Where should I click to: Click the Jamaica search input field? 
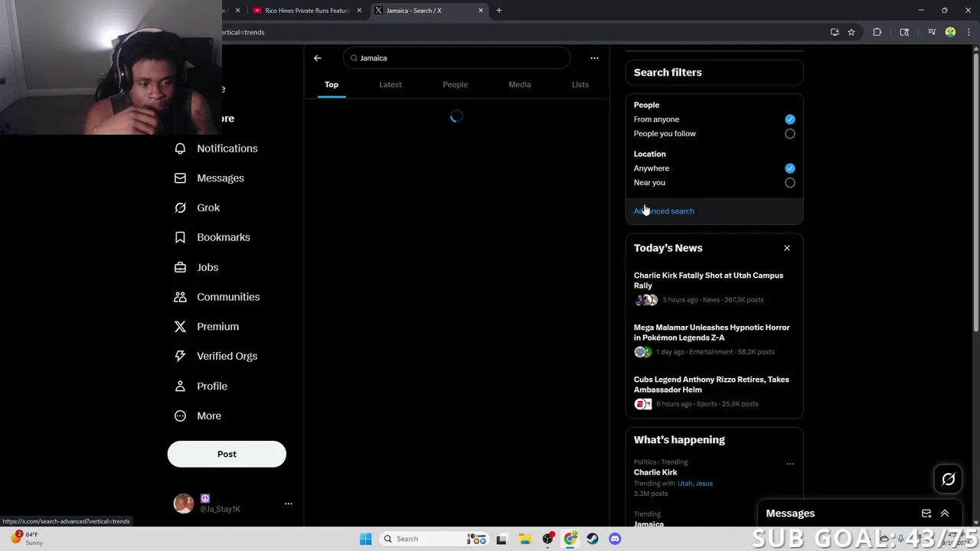coord(457,58)
